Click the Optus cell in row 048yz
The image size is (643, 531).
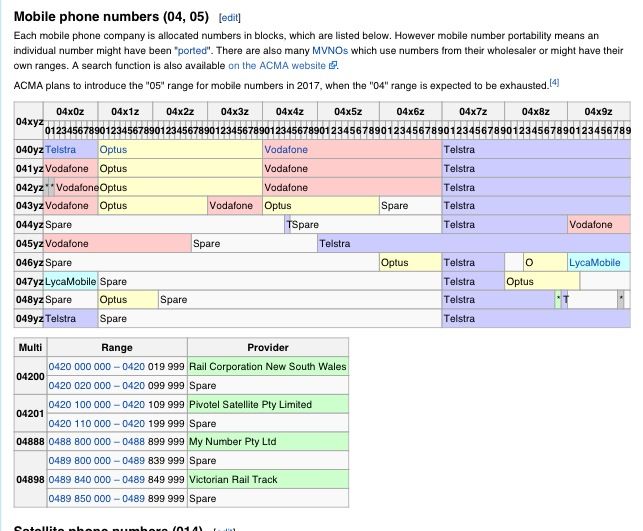click(x=128, y=300)
